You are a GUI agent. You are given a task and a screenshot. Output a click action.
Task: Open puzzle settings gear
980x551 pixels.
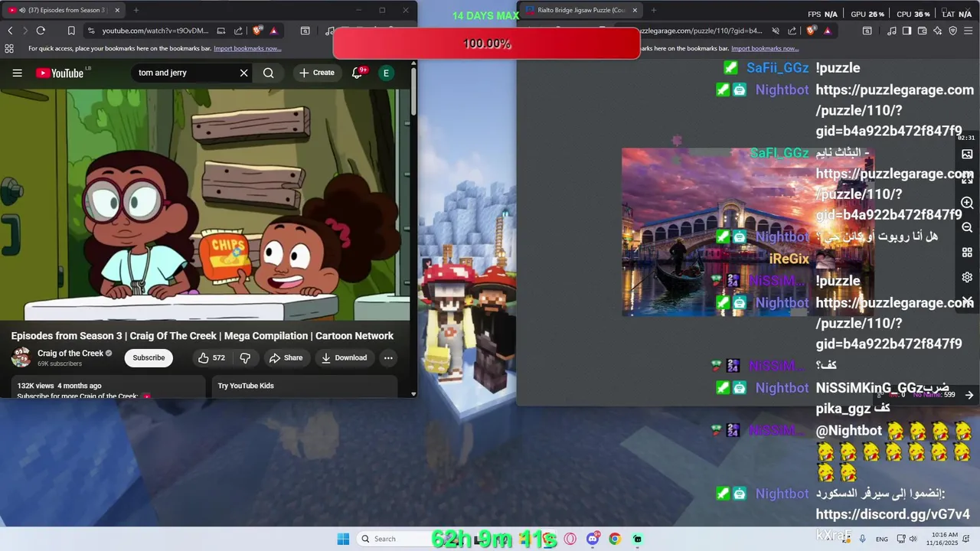pyautogui.click(x=967, y=277)
